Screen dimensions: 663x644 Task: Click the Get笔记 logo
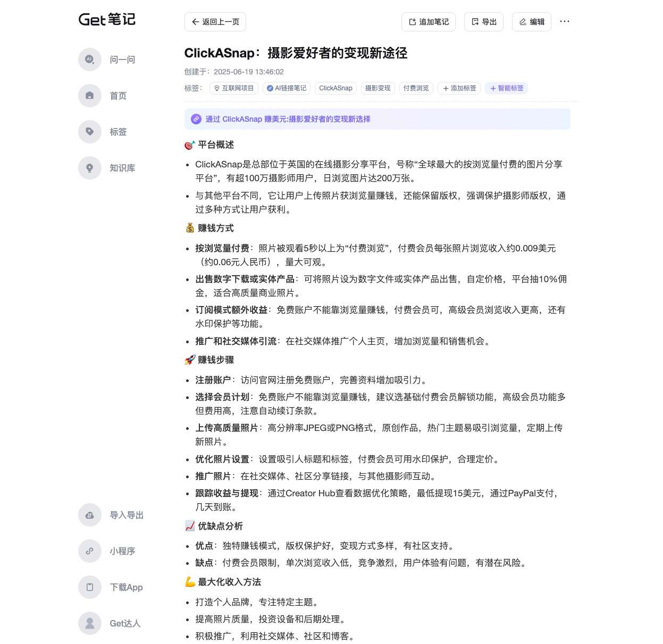(x=107, y=20)
